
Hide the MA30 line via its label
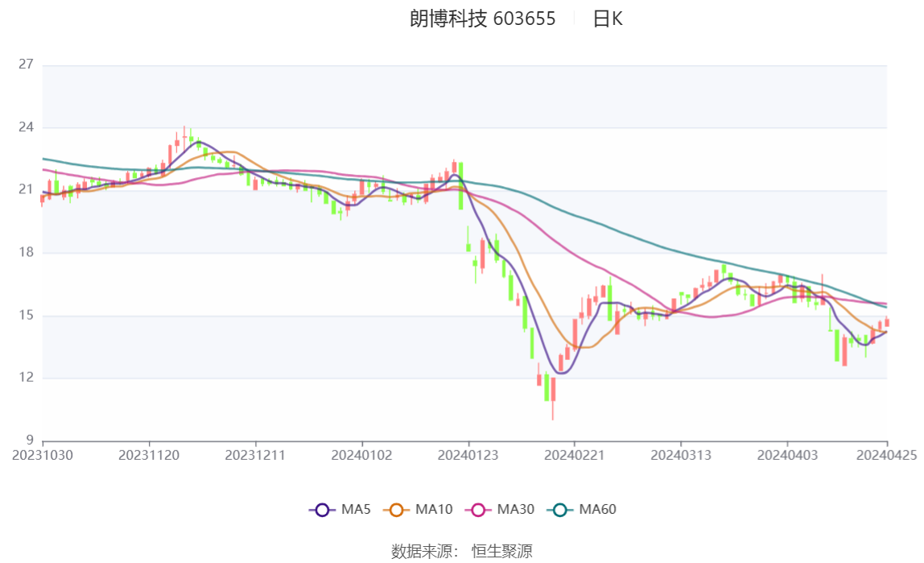[x=515, y=509]
